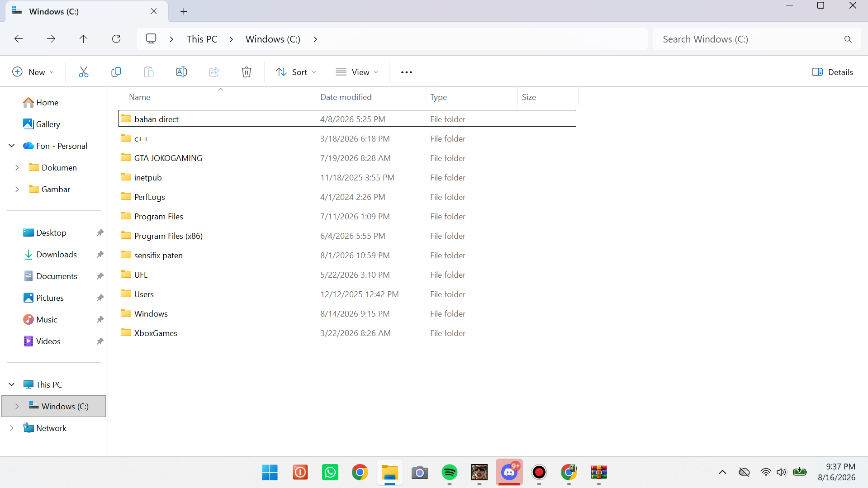Refresh the current folder view
This screenshot has height=488, width=868.
[116, 39]
